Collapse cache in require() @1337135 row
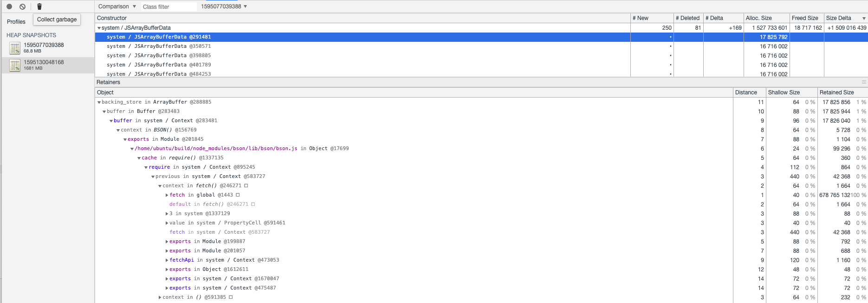This screenshot has width=868, height=303. point(139,158)
